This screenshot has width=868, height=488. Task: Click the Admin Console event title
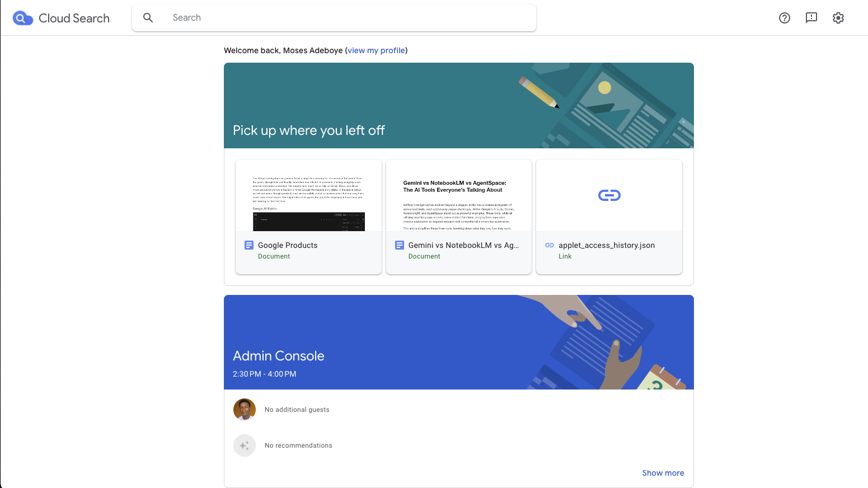[x=279, y=356]
